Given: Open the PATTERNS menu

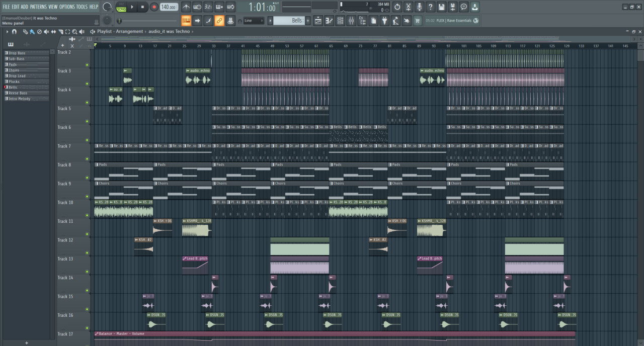Looking at the screenshot, I should tap(38, 7).
